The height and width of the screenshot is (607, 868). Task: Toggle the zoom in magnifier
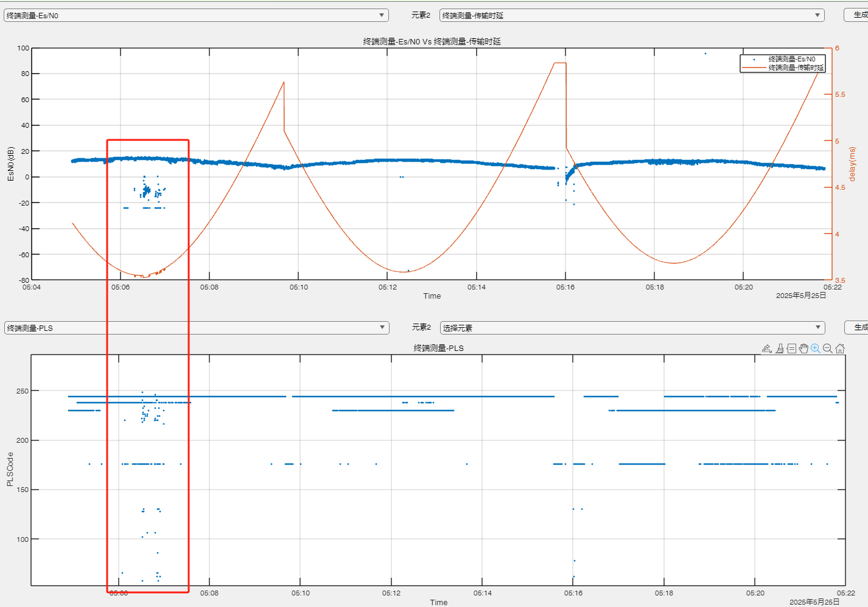[x=816, y=349]
